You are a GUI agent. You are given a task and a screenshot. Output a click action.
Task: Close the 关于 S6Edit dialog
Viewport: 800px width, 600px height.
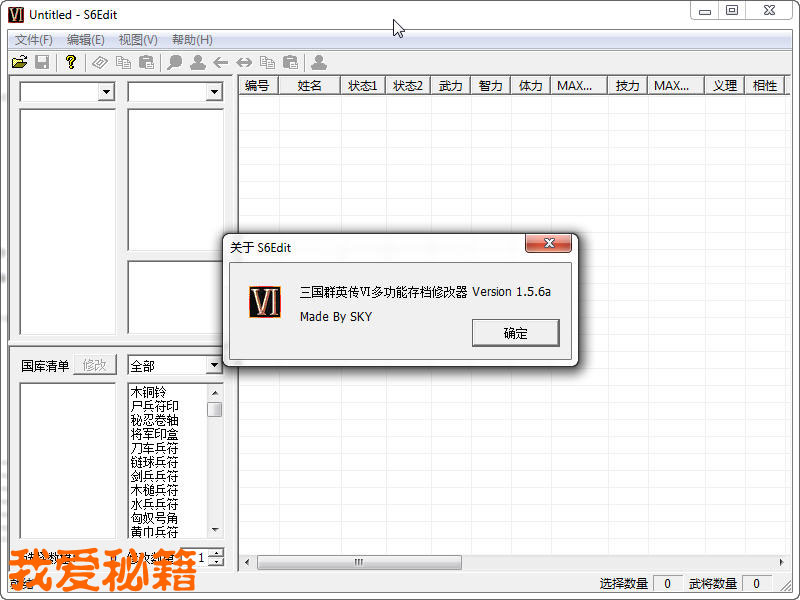coord(549,247)
